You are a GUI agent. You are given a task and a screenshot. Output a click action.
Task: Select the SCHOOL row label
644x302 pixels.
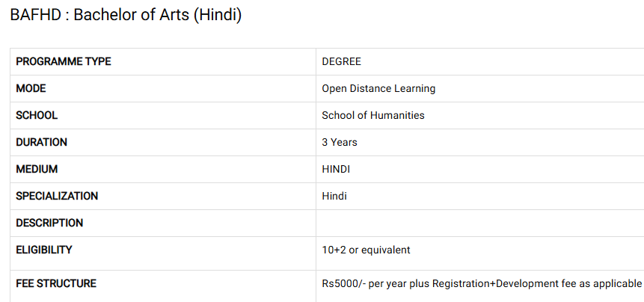pos(37,115)
